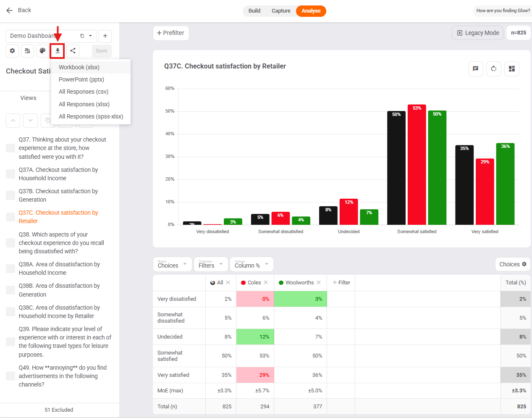Open the Values Column % dropdown
Image resolution: width=532 pixels, height=418 pixels.
[252, 264]
